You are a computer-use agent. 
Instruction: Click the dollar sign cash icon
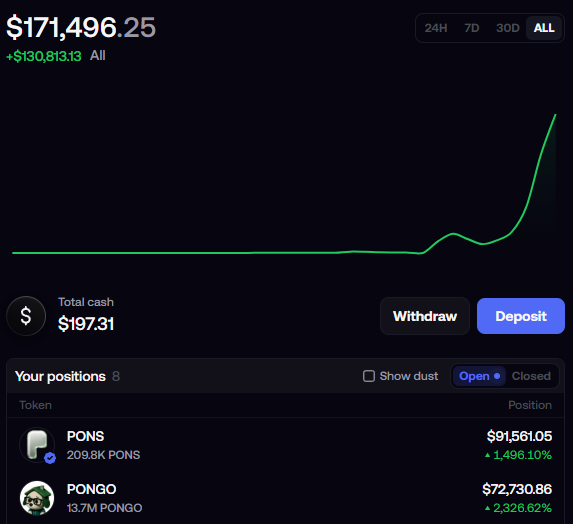pyautogui.click(x=26, y=316)
